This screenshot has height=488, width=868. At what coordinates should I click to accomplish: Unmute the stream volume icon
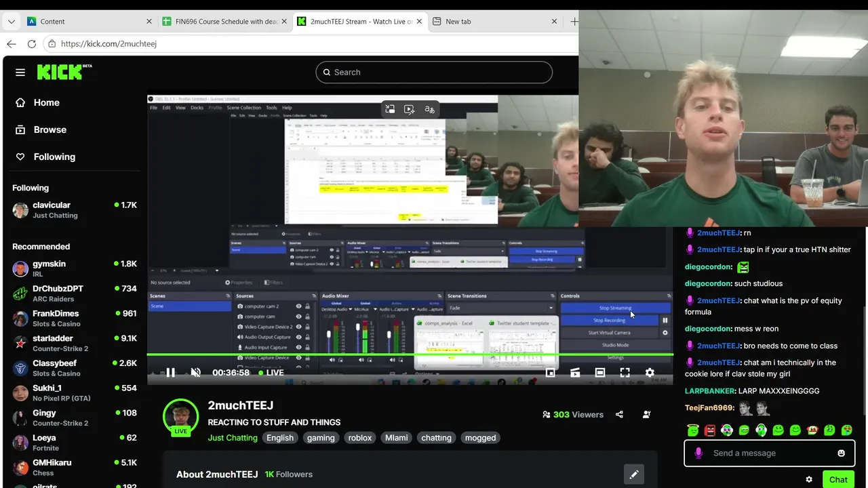195,372
